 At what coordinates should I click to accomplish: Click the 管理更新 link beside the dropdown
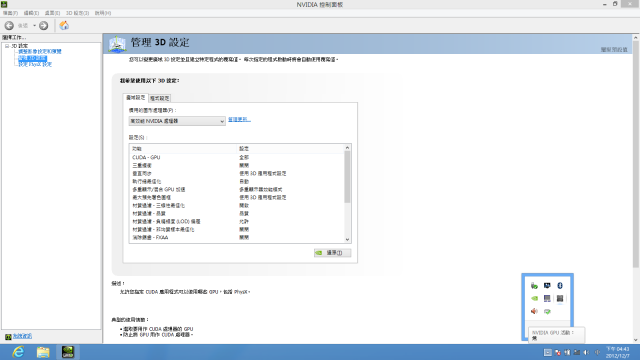pyautogui.click(x=239, y=120)
